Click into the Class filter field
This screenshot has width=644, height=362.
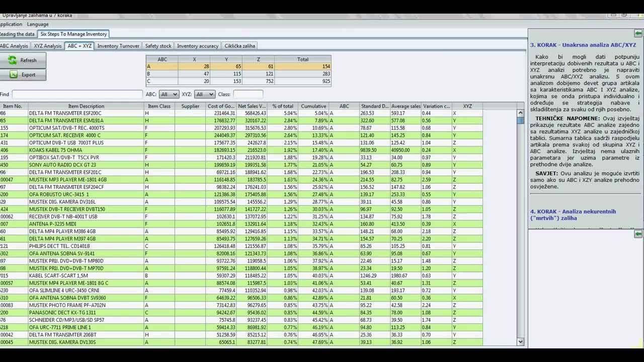(248, 94)
